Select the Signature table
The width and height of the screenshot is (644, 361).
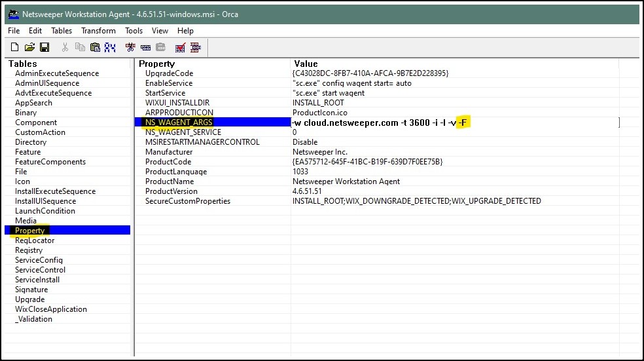pyautogui.click(x=31, y=290)
